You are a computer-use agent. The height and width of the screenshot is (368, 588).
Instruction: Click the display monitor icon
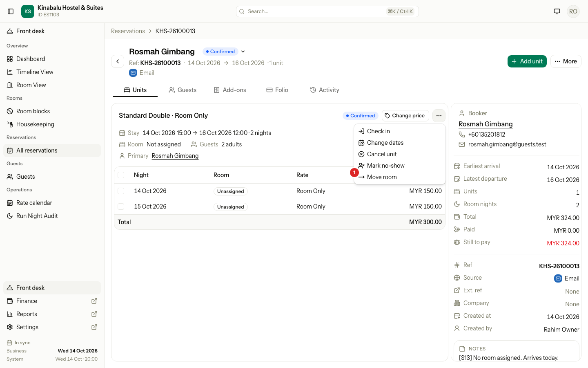point(557,11)
